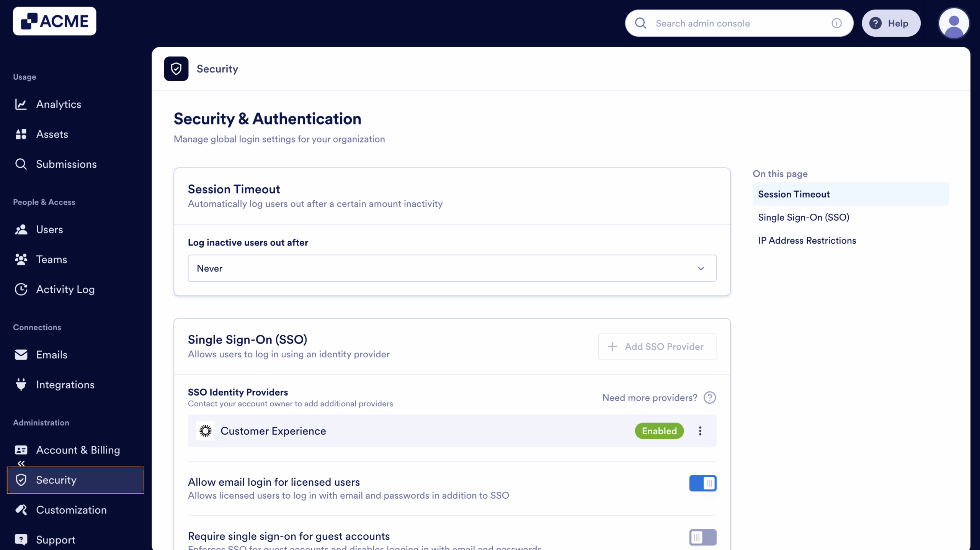Open the Teams section
This screenshot has width=980, height=550.
click(x=51, y=259)
